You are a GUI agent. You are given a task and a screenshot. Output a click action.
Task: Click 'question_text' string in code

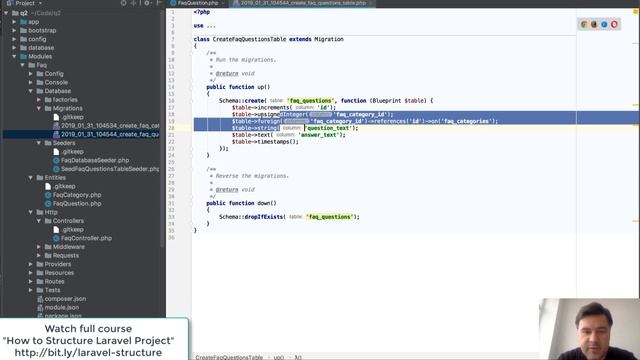point(330,128)
